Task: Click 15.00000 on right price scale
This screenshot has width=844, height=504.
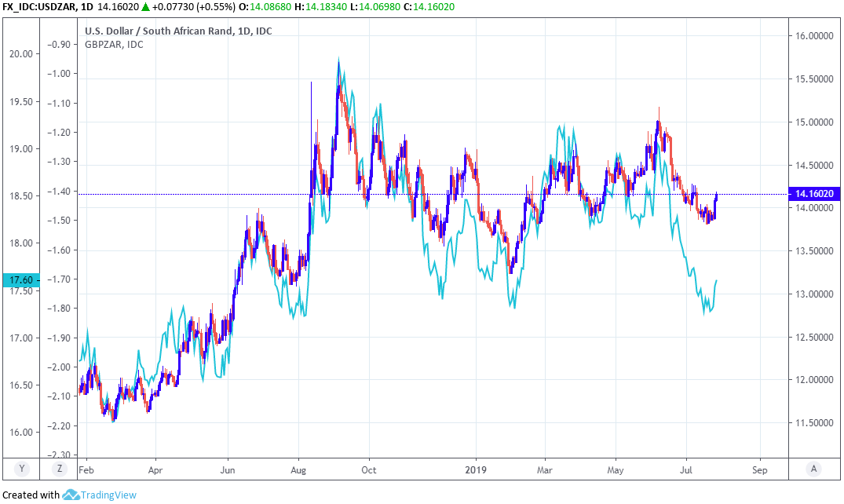Action: 814,122
